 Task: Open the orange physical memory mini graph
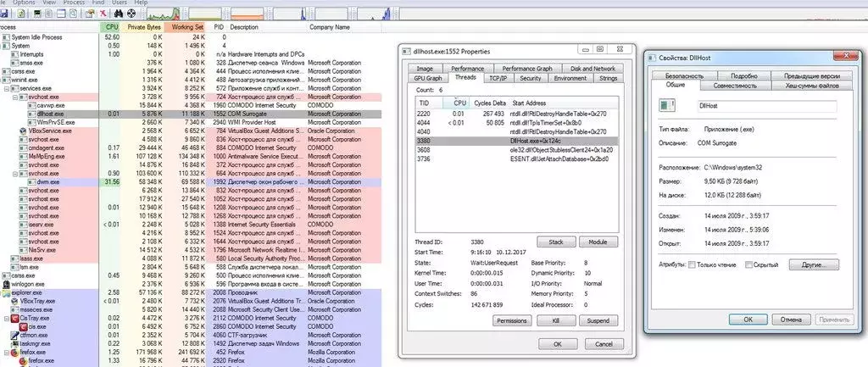pyautogui.click(x=247, y=14)
